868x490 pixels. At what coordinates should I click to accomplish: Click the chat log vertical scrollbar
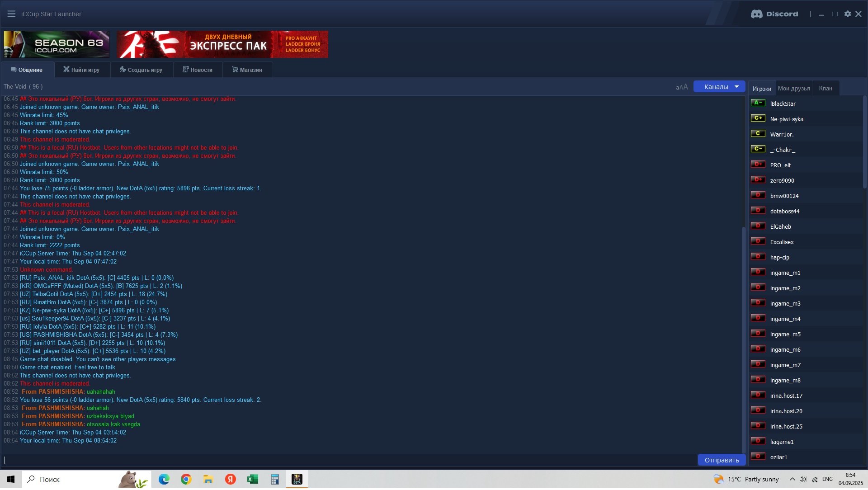(x=744, y=339)
